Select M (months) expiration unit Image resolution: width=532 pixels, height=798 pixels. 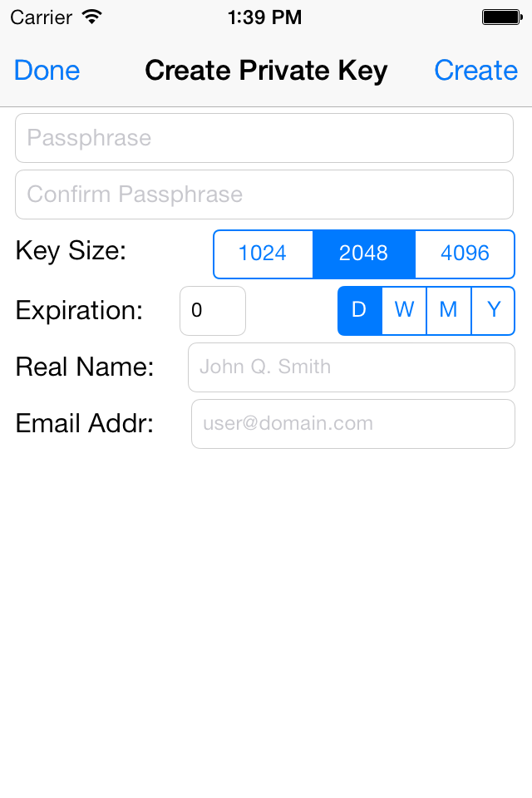pos(449,311)
